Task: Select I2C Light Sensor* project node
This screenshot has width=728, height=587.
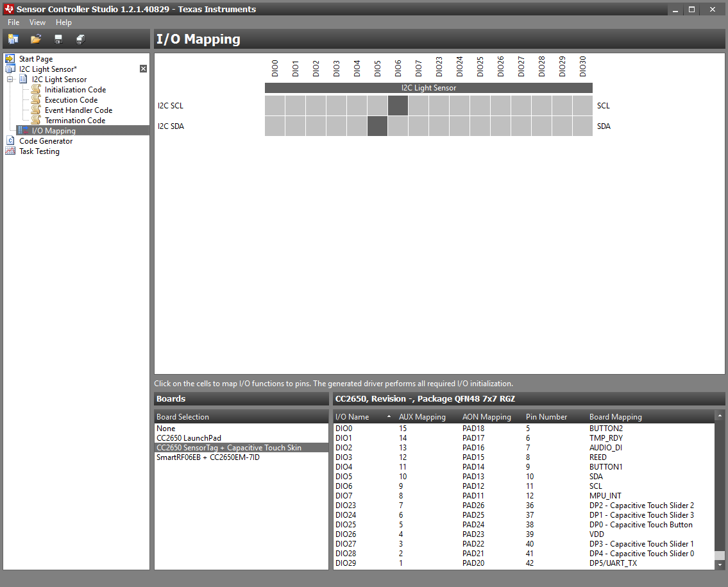Action: click(x=48, y=69)
